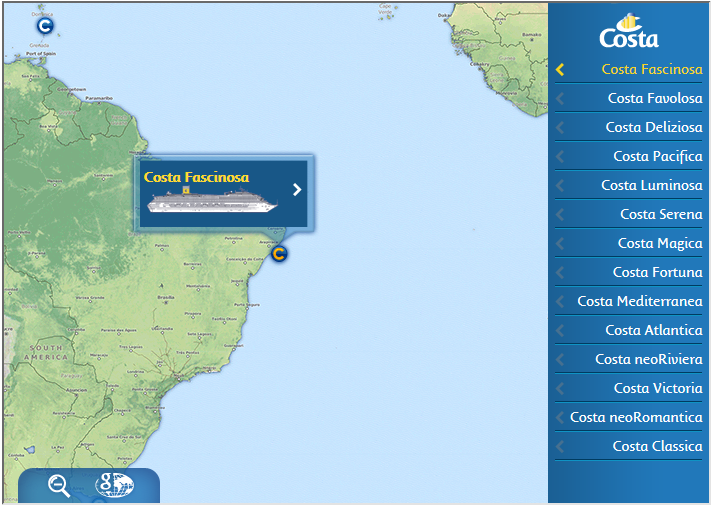This screenshot has width=711, height=505.
Task: Click chevron beside Costa Fortuna
Action: pos(560,272)
